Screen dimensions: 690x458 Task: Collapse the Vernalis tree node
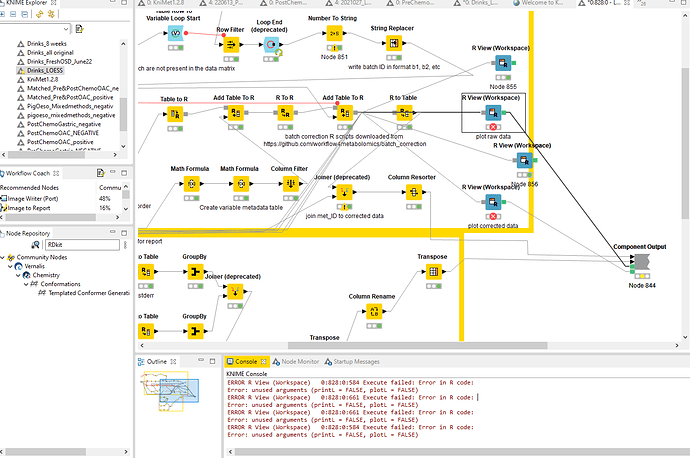[11, 266]
